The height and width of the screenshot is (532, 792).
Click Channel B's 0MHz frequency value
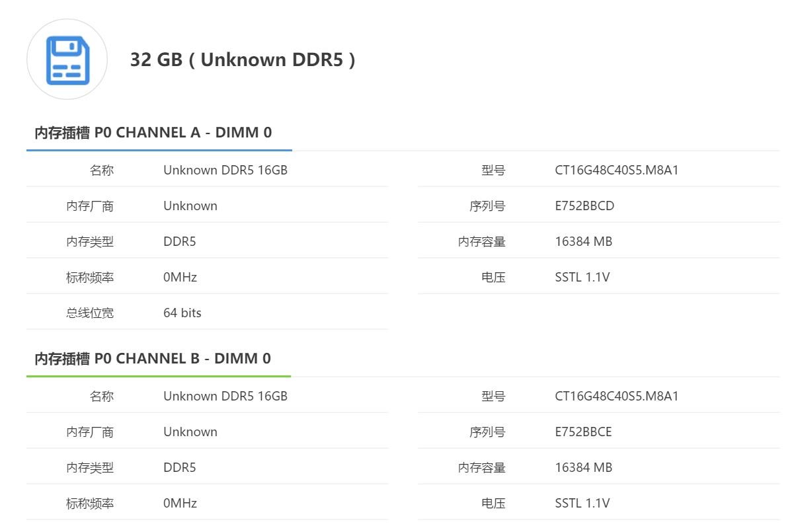180,503
